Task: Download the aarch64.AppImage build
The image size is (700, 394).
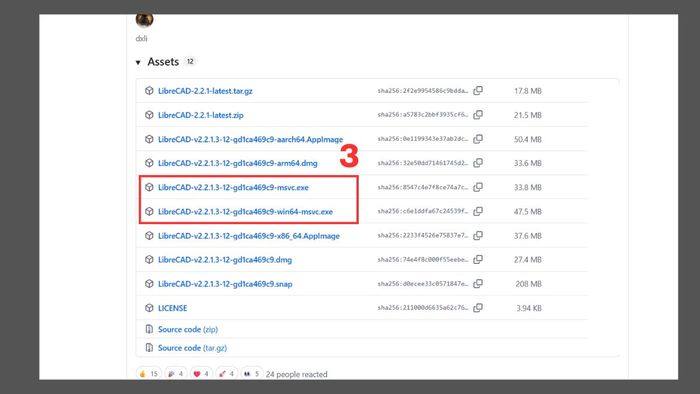Action: pos(250,139)
